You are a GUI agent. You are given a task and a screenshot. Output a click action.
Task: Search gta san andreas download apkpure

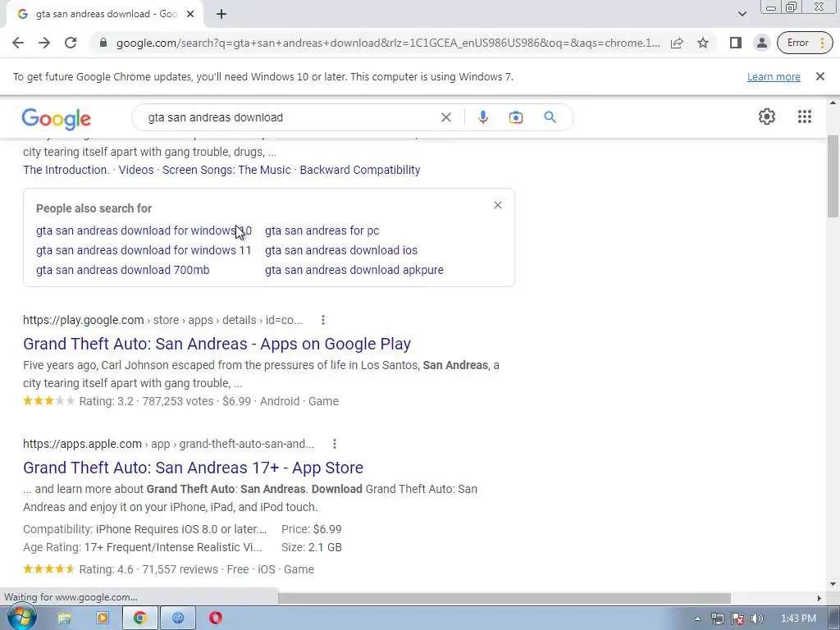(x=354, y=270)
